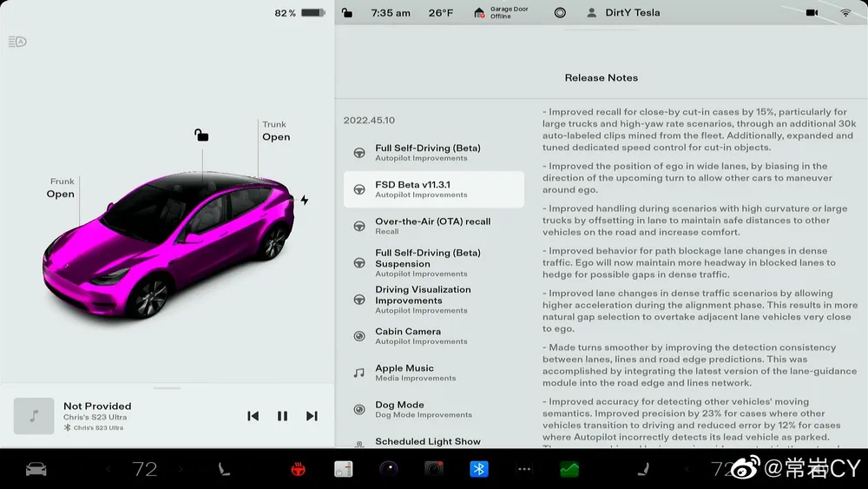Open driver seat heater control

(224, 470)
